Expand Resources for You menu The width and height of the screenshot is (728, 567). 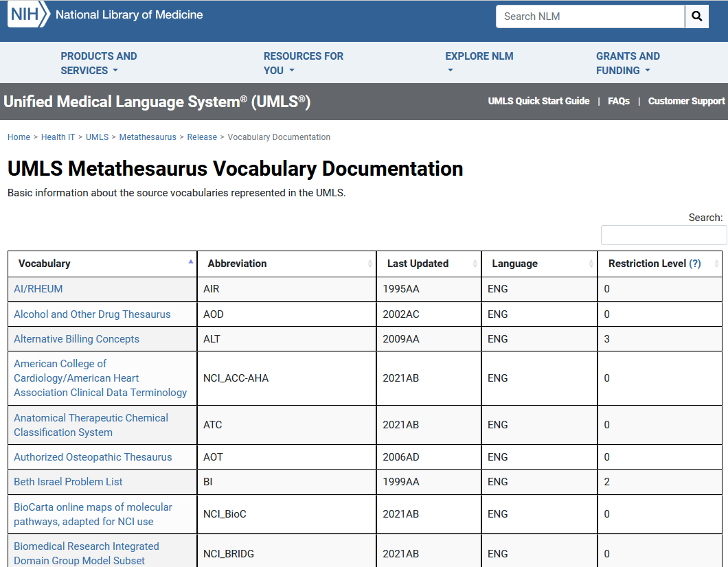coord(303,63)
